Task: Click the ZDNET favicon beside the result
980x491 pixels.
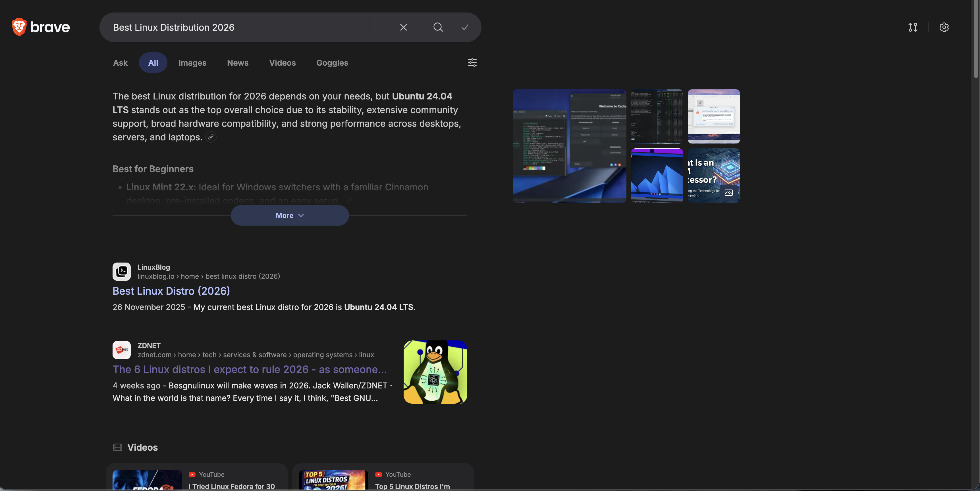Action: (x=121, y=350)
